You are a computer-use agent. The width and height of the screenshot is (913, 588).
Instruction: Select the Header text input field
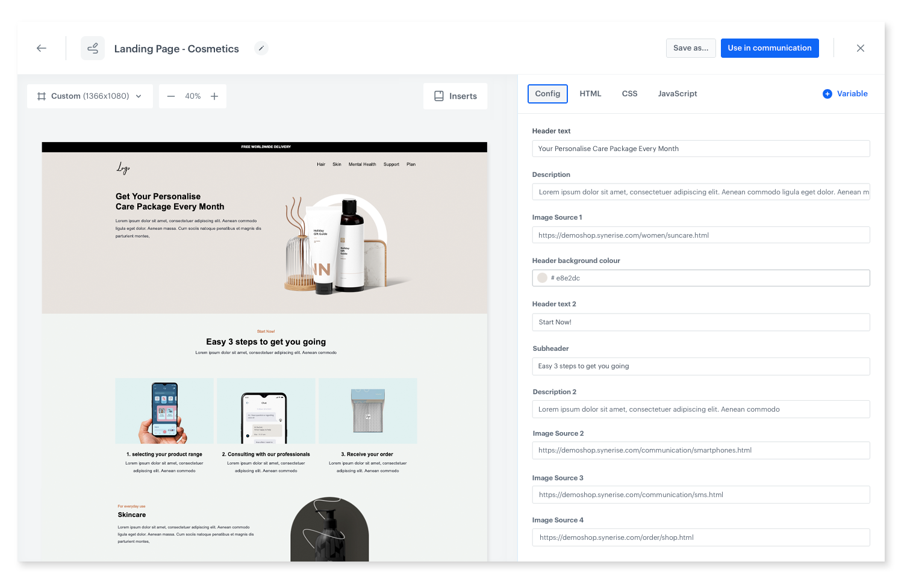(x=700, y=148)
